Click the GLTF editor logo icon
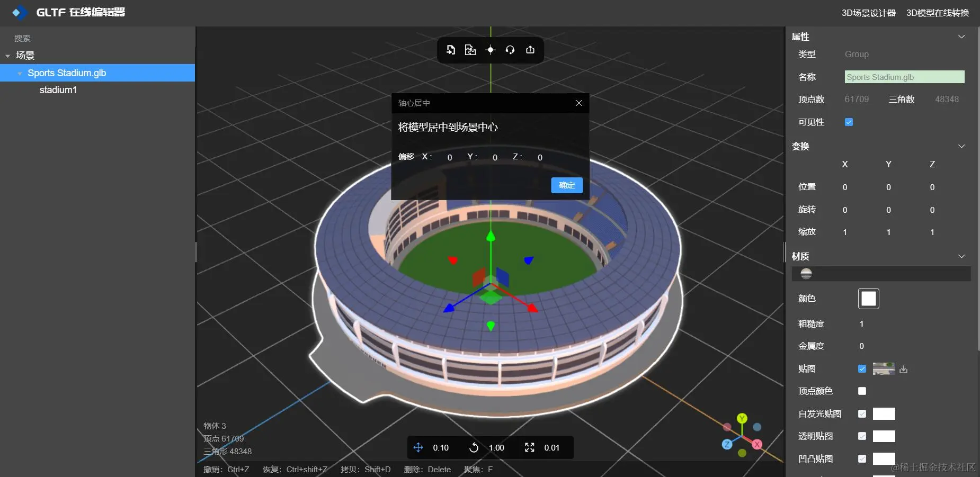 click(x=20, y=12)
